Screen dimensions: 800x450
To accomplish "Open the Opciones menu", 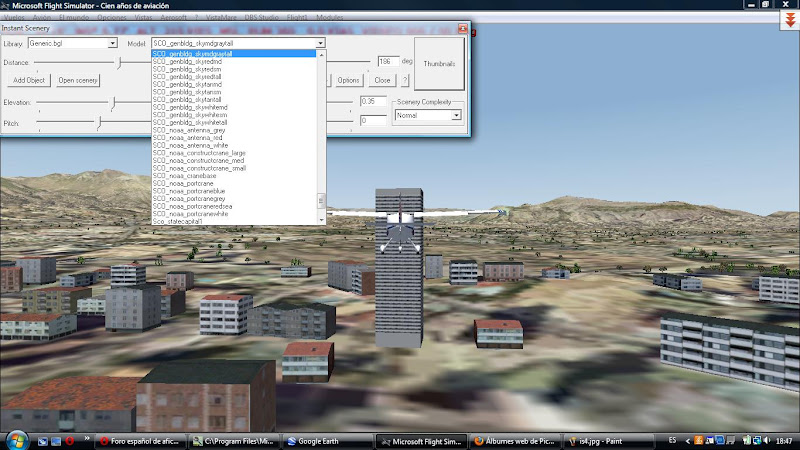I will 112,17.
